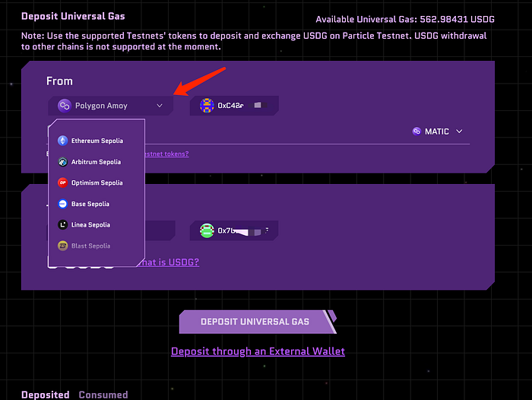Click the red Optimism Sepolia icon
This screenshot has width=532, height=400.
pyautogui.click(x=63, y=183)
